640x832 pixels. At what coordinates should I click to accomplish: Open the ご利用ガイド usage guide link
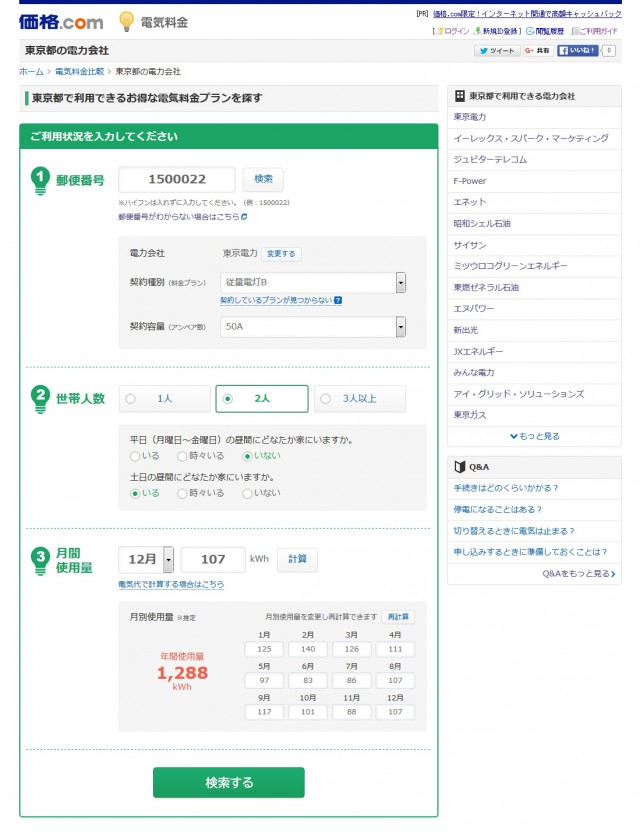(595, 31)
